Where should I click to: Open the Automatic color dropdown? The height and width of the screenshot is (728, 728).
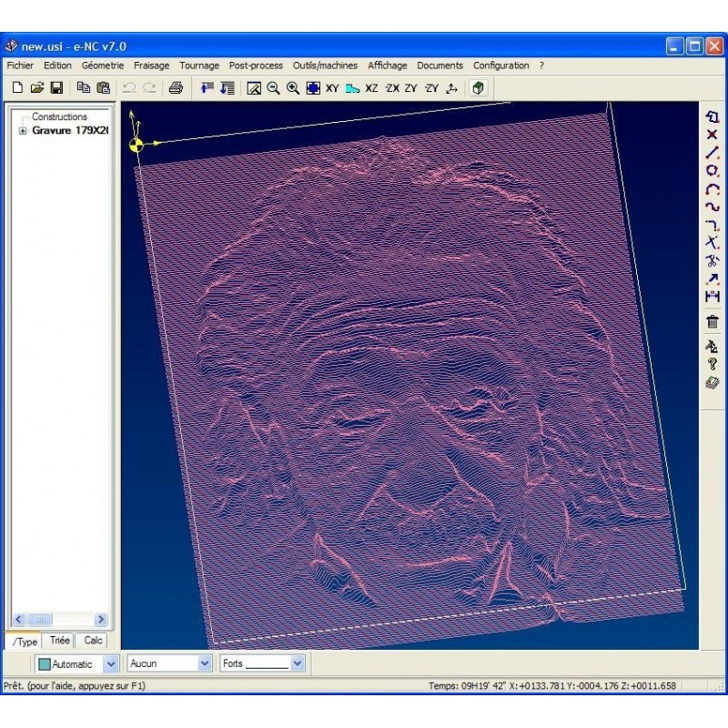111,663
